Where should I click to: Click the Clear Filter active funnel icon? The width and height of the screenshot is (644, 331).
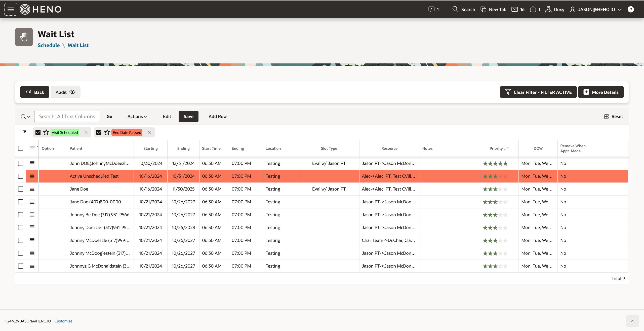508,92
